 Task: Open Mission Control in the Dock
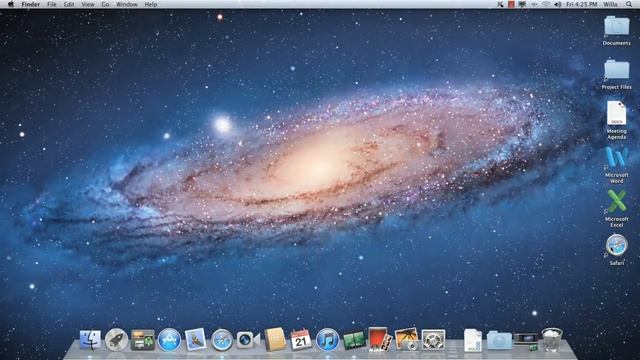(x=142, y=340)
